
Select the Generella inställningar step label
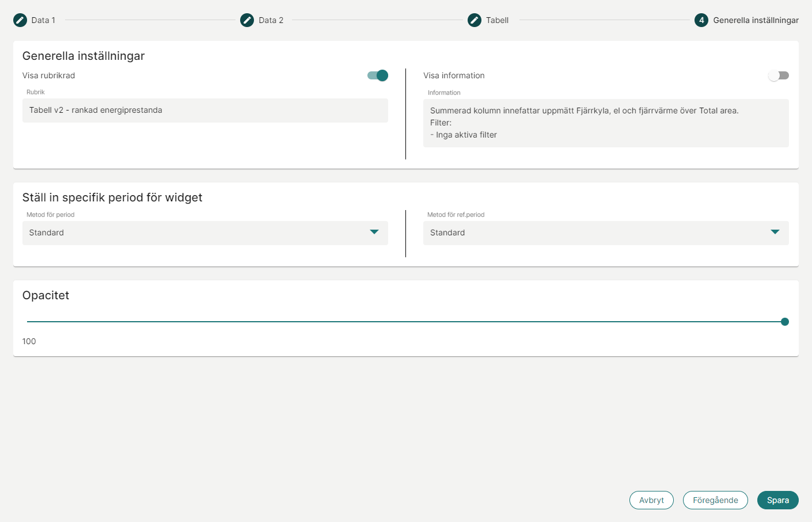pyautogui.click(x=756, y=20)
